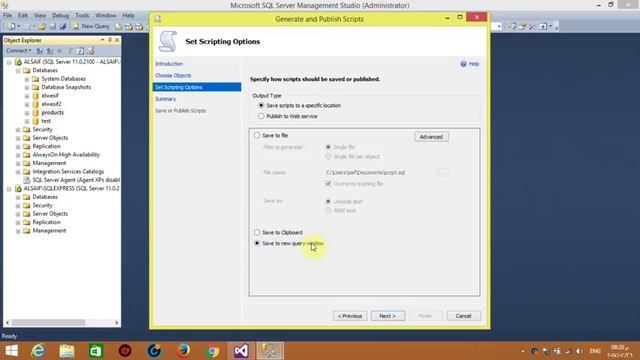The height and width of the screenshot is (360, 640).
Task: Click the last icon in Object Explorer toolbar
Action: (x=91, y=51)
